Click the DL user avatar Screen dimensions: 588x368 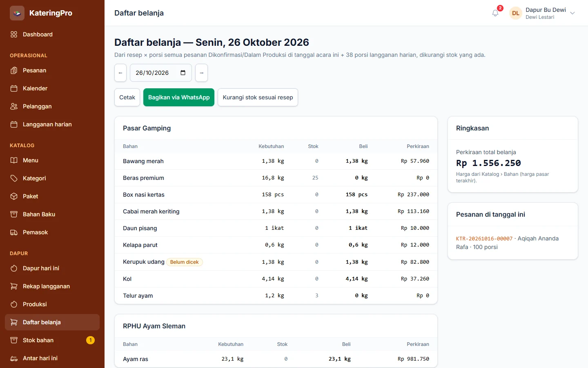coord(516,13)
